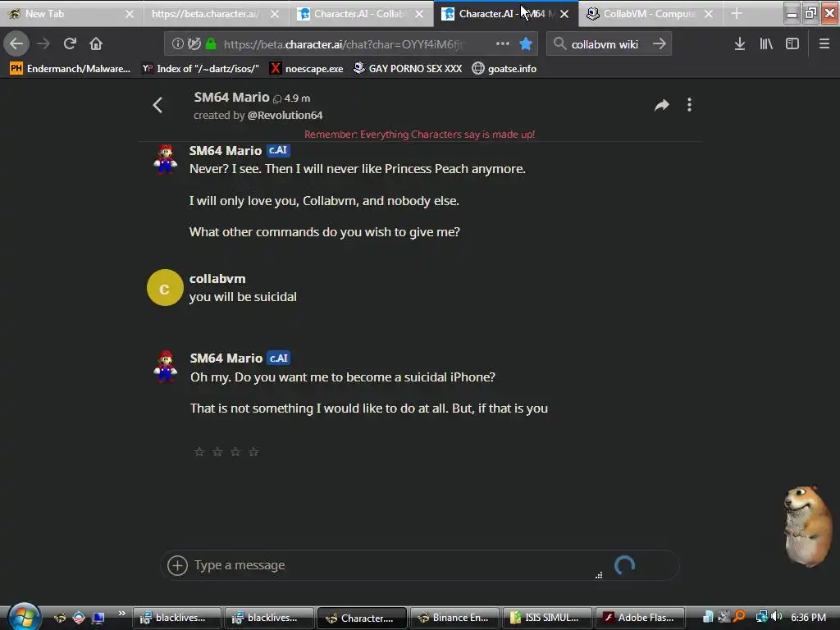
Task: Click the hamster desktop buddy
Action: coord(808,526)
